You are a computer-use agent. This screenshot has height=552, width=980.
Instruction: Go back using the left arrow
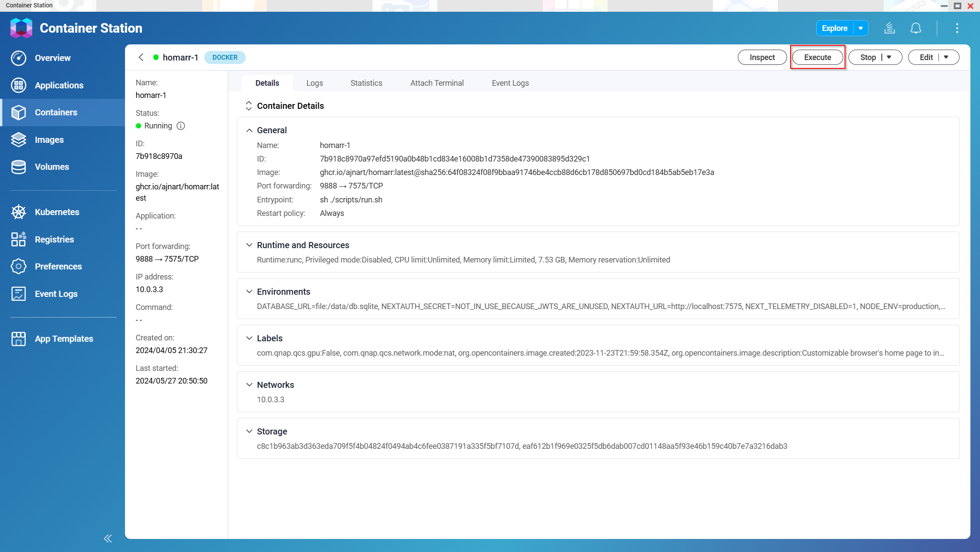(141, 57)
